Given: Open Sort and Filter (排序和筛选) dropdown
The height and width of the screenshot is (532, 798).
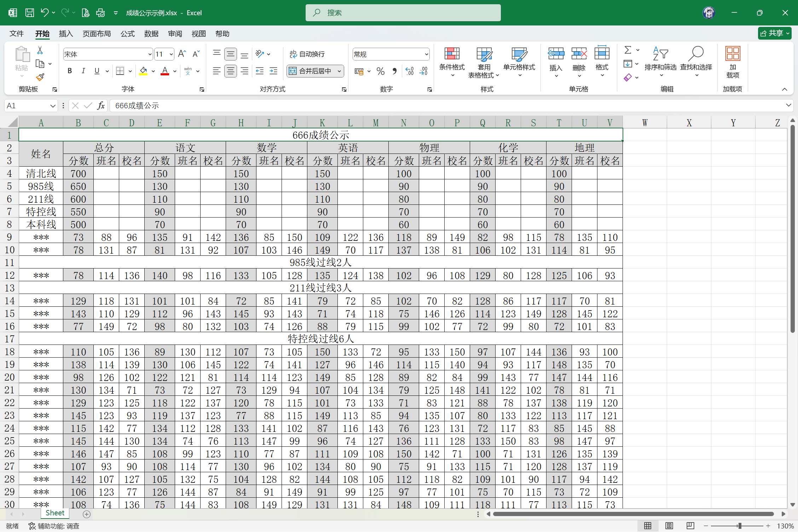Looking at the screenshot, I should coord(660,62).
